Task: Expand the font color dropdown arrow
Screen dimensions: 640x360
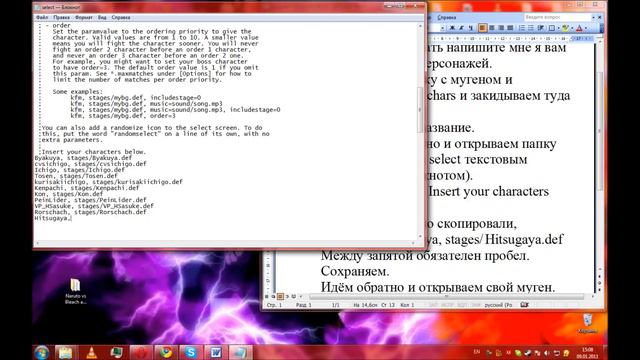Action: click(x=586, y=28)
